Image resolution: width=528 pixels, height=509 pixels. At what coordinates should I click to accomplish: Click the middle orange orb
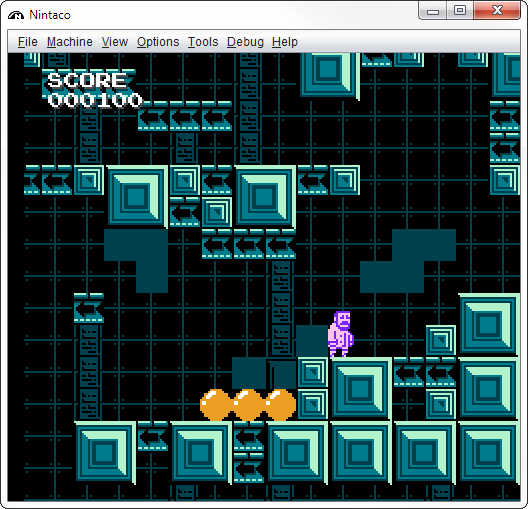click(248, 405)
